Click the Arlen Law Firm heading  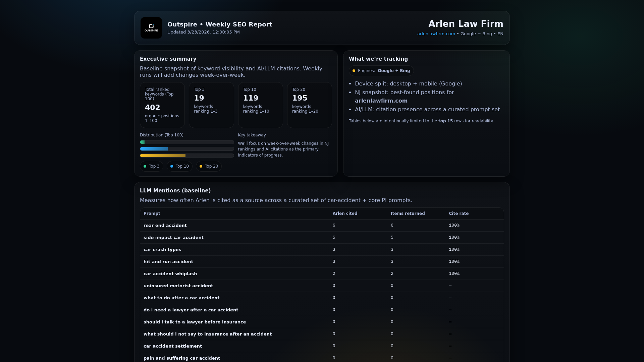pyautogui.click(x=466, y=24)
